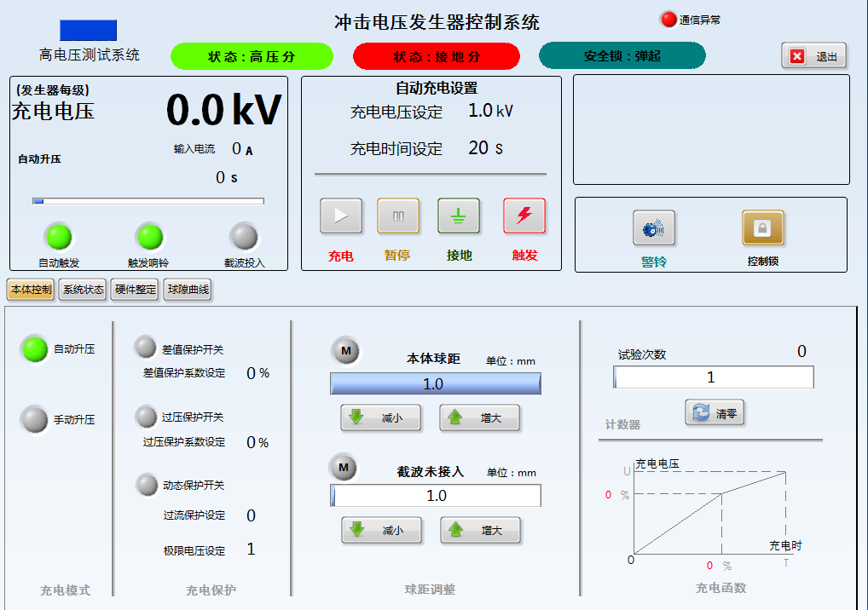Screen dimensions: 868x610
Task: Click the M button beside 截波未接入
Action: click(x=344, y=467)
